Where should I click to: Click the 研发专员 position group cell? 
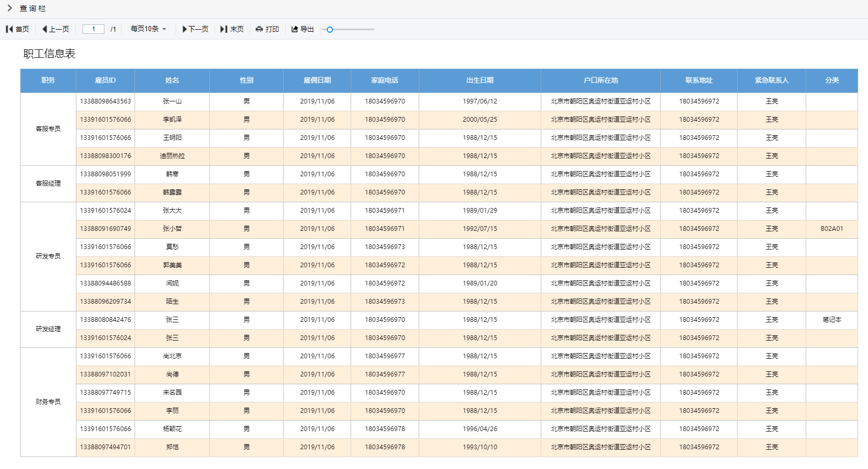point(48,256)
